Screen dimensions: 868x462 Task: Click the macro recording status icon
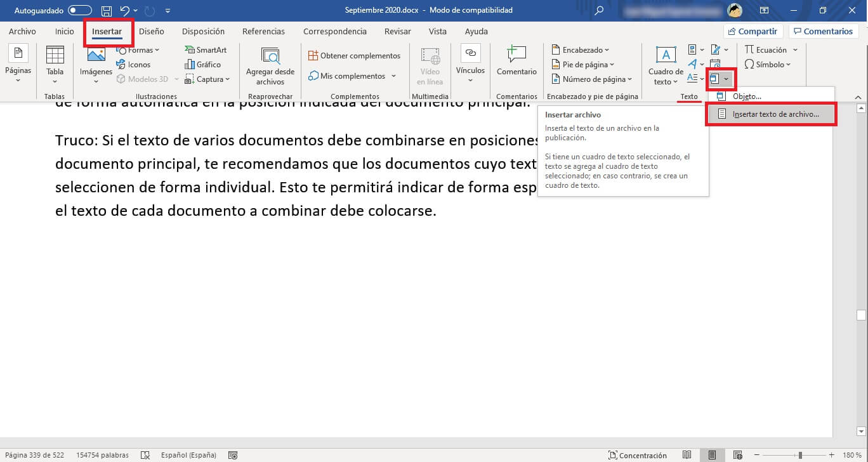233,455
